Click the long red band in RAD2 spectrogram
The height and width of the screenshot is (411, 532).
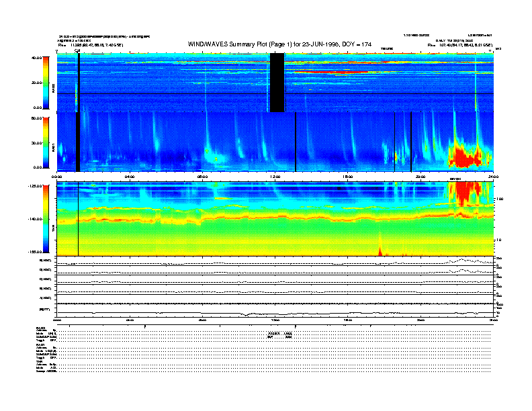(x=330, y=73)
